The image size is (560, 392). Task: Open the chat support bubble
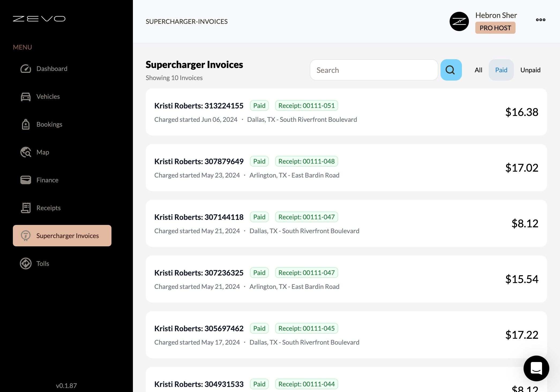(x=536, y=368)
